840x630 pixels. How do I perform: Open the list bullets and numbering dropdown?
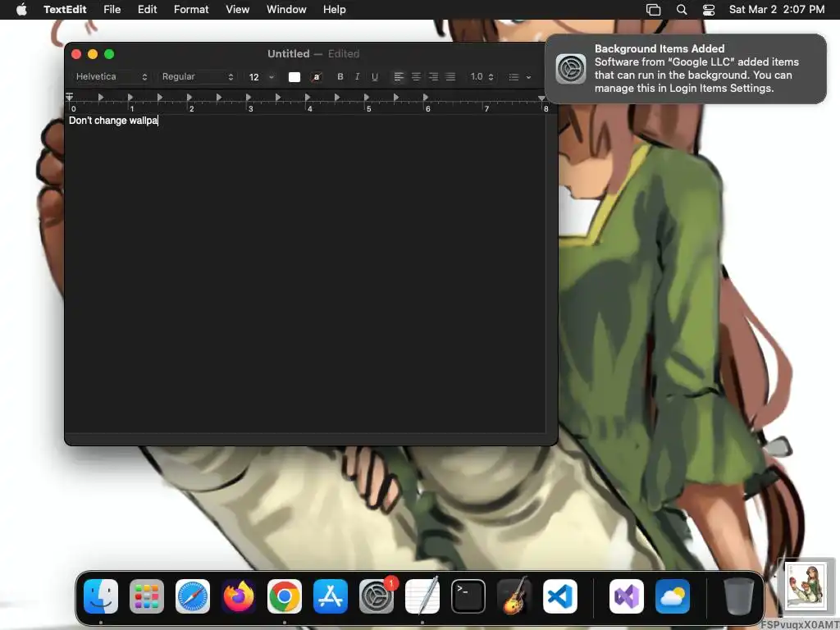point(519,77)
